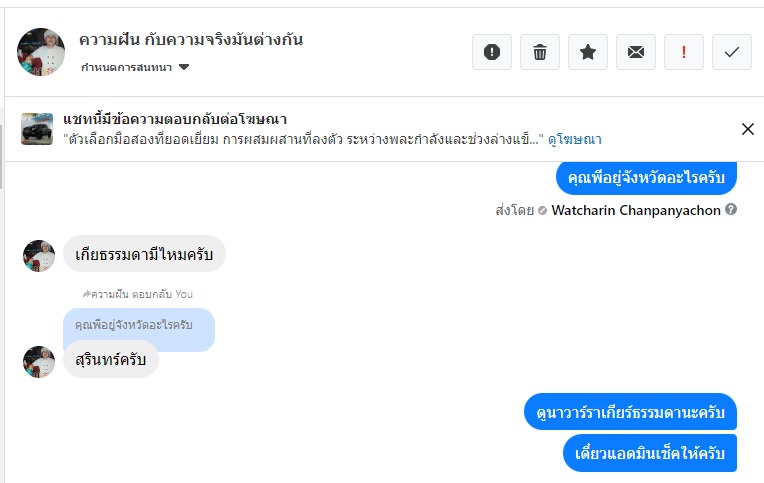
Task: Open the กำหนดการสนทนา dropdown arrow
Action: point(184,68)
